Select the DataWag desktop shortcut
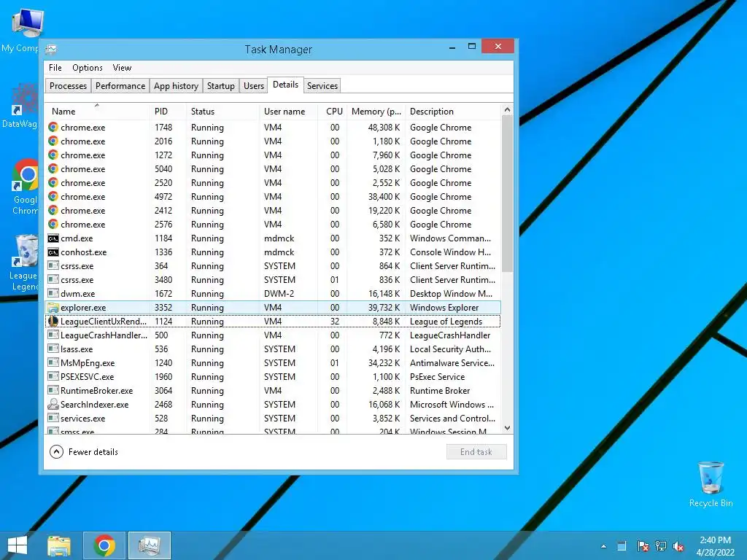Screen dimensions: 747x560 coord(20,106)
